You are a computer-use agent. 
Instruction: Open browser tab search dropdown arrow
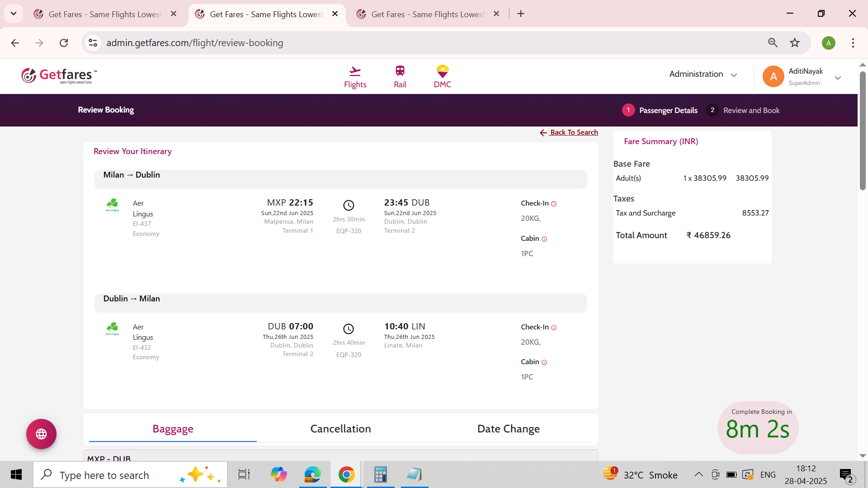14,14
